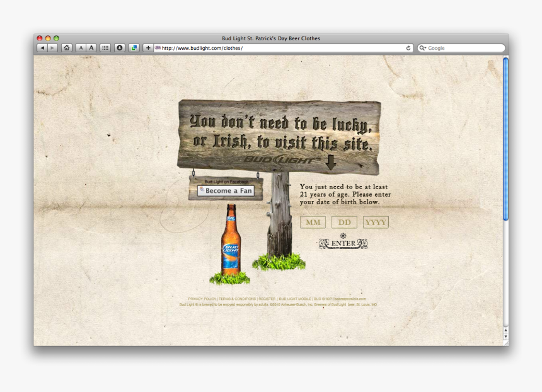Click the green zoom window button
542x392 pixels.
56,38
